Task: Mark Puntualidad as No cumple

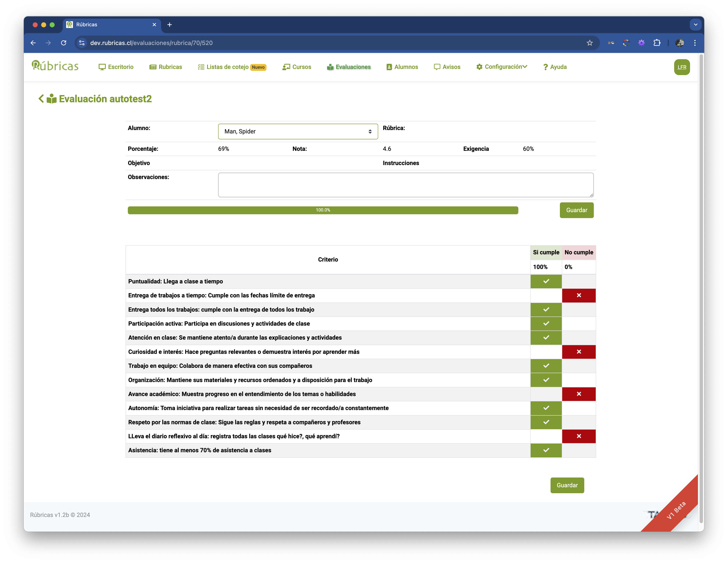Action: tap(579, 281)
